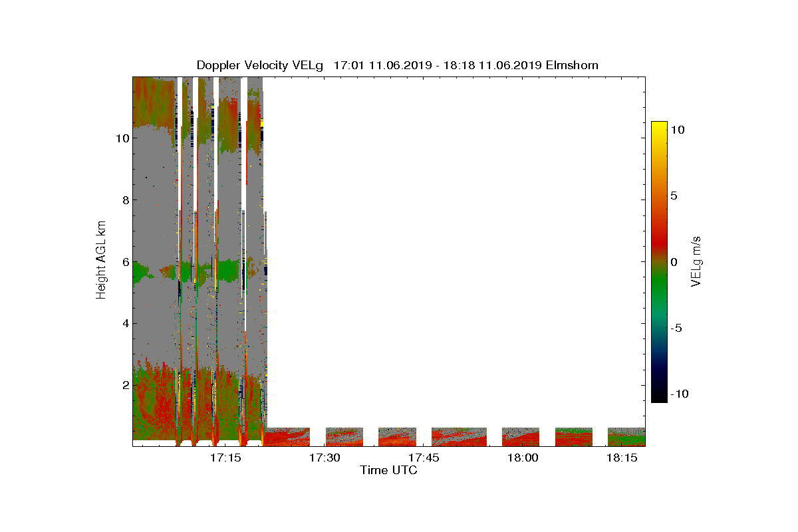The image size is (798, 532).
Task: Click the colorbar value 10 at top
Action: tap(676, 130)
